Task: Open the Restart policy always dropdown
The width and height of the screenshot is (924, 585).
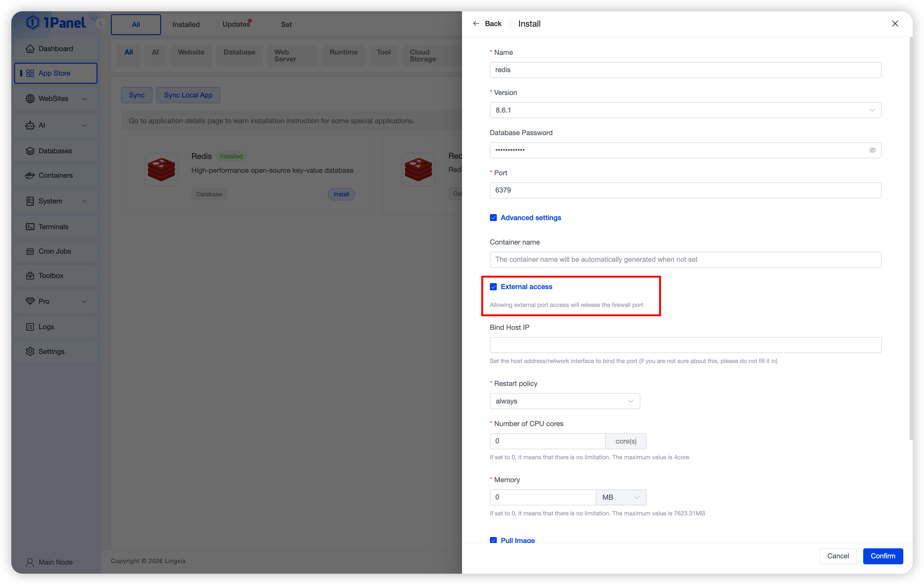Action: (x=564, y=401)
